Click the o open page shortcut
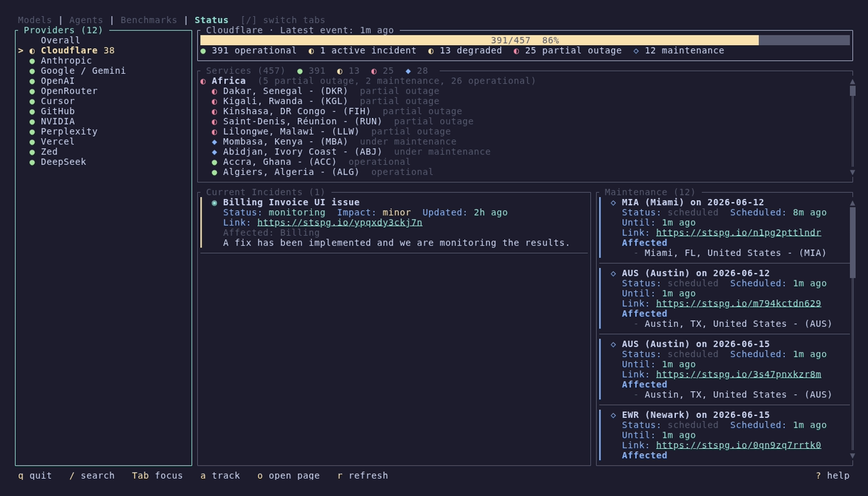868x496 pixels. [288, 476]
